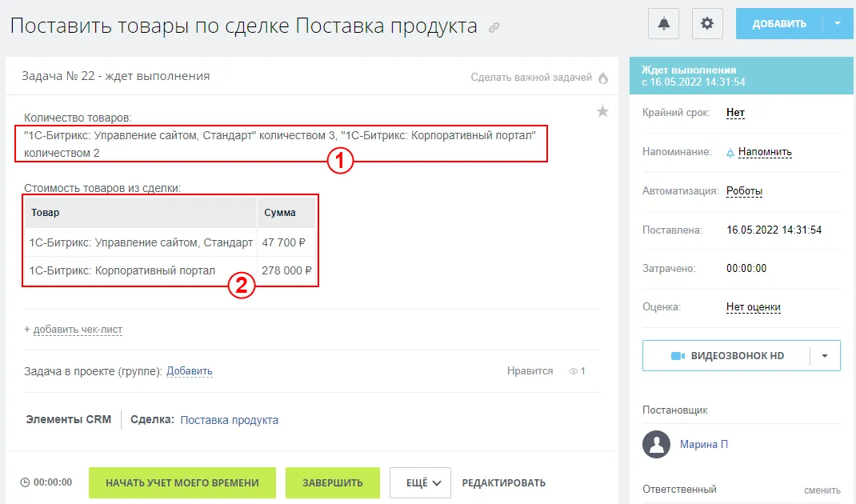Click the camera icon in ВИДЕОЗВОНОК HD

click(678, 356)
